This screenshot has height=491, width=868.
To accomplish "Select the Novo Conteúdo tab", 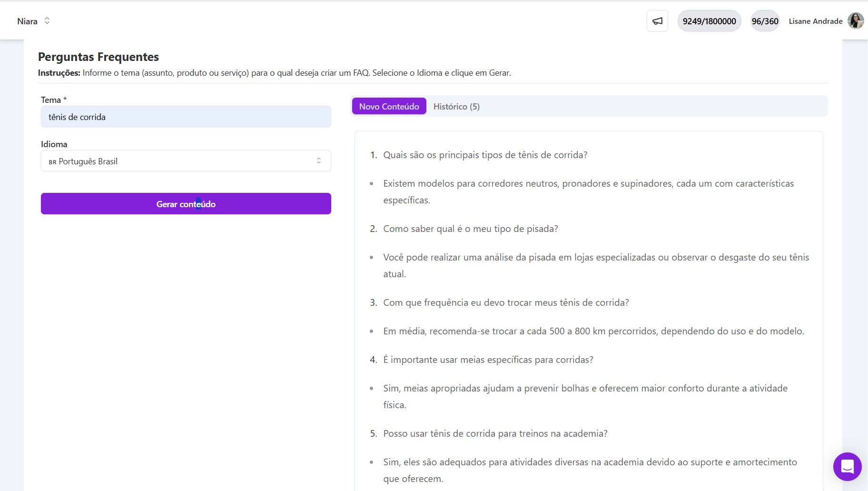I will point(389,106).
